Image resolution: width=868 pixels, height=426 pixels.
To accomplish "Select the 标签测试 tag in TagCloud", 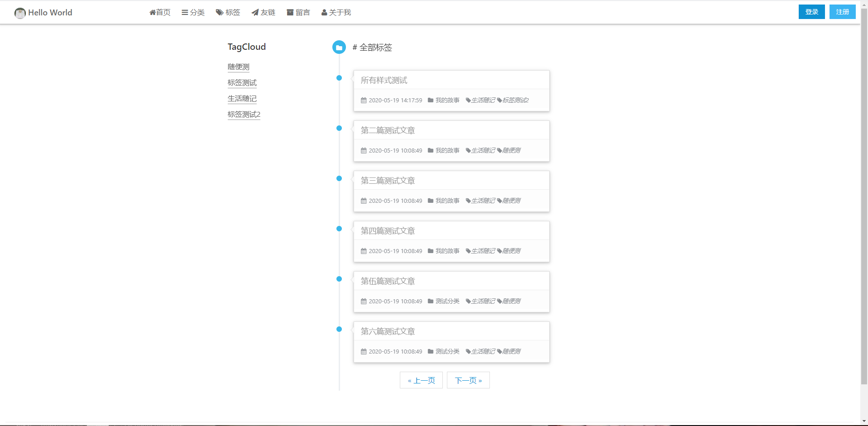I will 242,83.
